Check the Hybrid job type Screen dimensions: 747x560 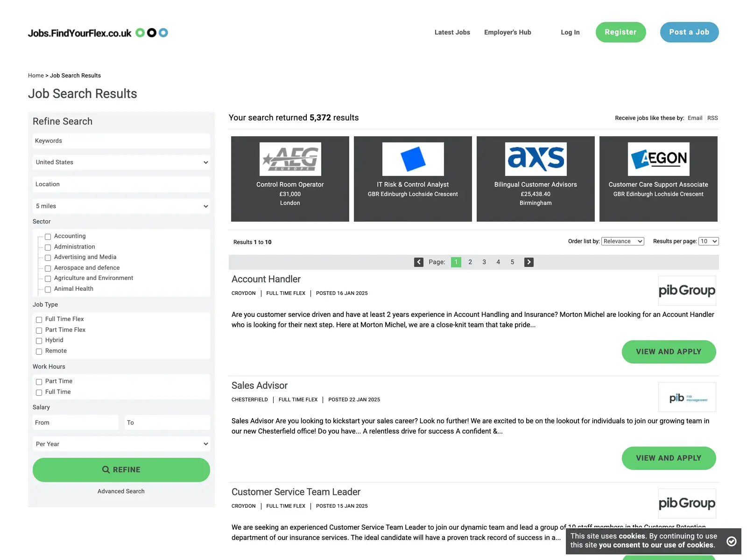tap(39, 341)
